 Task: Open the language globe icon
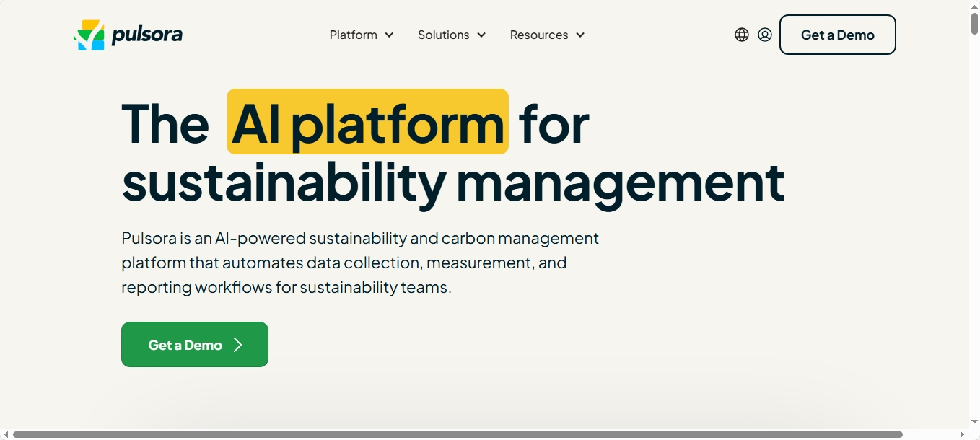pyautogui.click(x=742, y=35)
